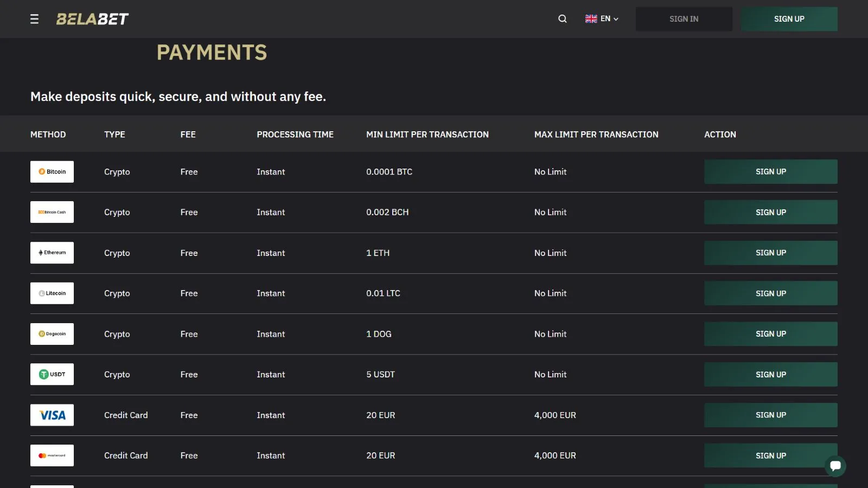Select the Bitcoin Cash method logo
This screenshot has width=868, height=488.
tap(52, 212)
